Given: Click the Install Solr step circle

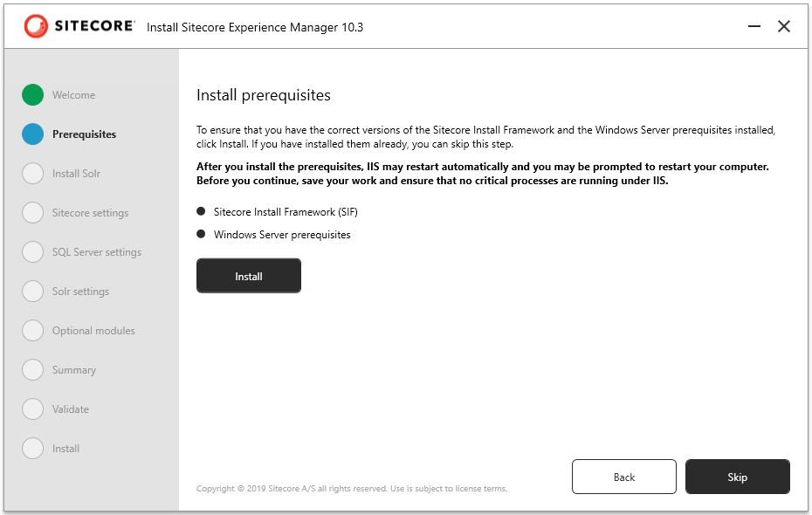Looking at the screenshot, I should click(x=32, y=174).
